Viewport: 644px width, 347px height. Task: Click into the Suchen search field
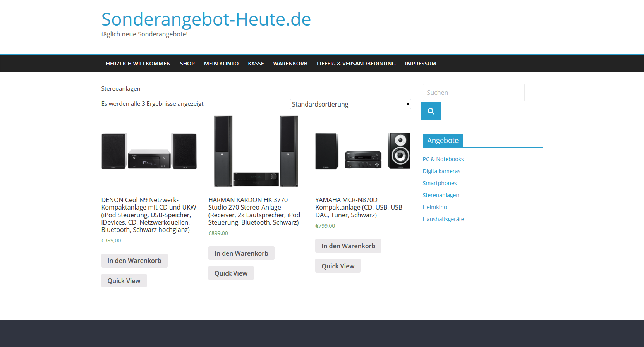(x=474, y=93)
